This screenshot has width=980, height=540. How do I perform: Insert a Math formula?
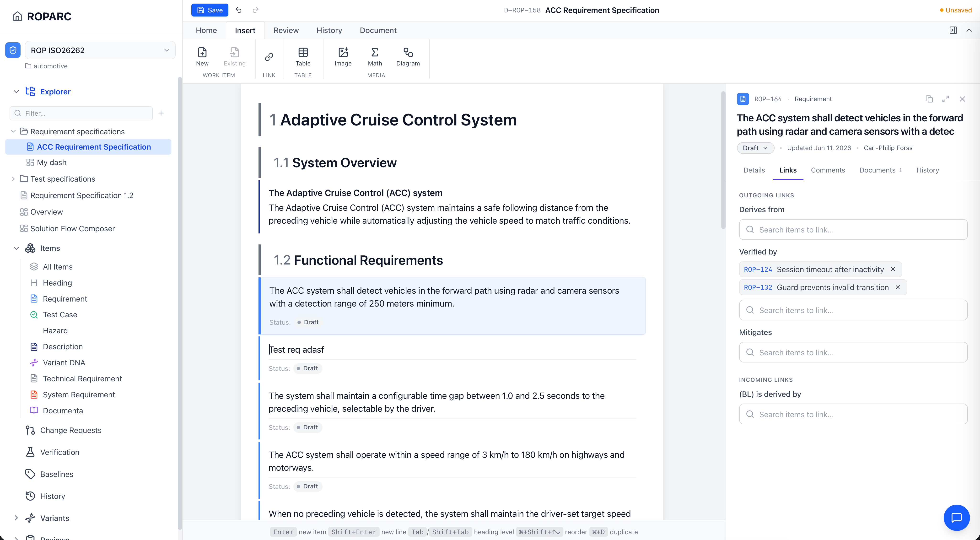click(x=375, y=57)
